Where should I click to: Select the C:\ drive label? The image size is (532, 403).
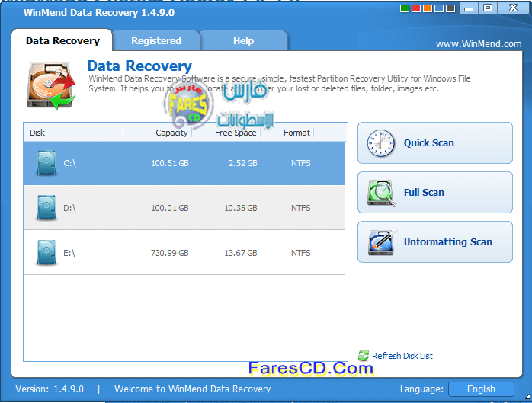point(69,163)
